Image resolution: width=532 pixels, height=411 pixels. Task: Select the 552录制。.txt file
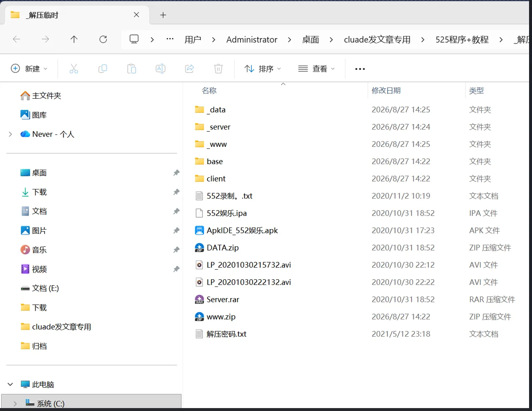coord(224,196)
